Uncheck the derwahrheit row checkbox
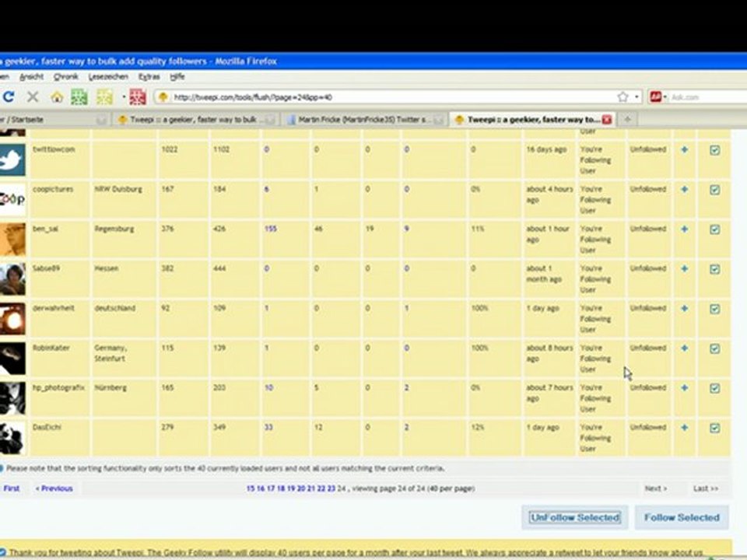747x560 pixels. click(x=714, y=309)
